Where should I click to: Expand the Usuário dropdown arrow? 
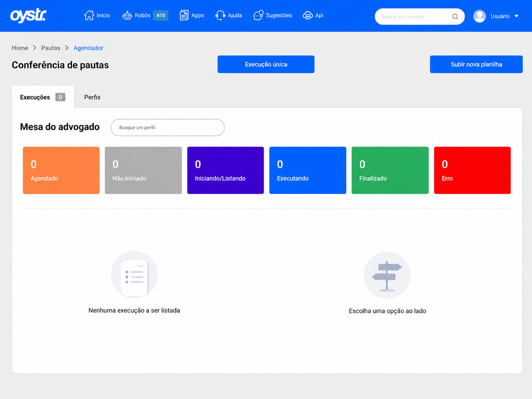pyautogui.click(x=517, y=16)
